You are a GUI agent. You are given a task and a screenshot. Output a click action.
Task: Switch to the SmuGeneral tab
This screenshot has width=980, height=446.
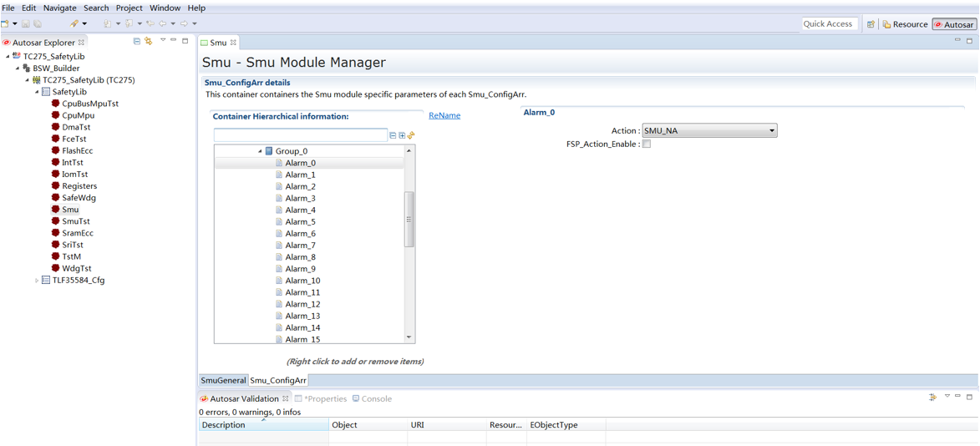coord(223,380)
